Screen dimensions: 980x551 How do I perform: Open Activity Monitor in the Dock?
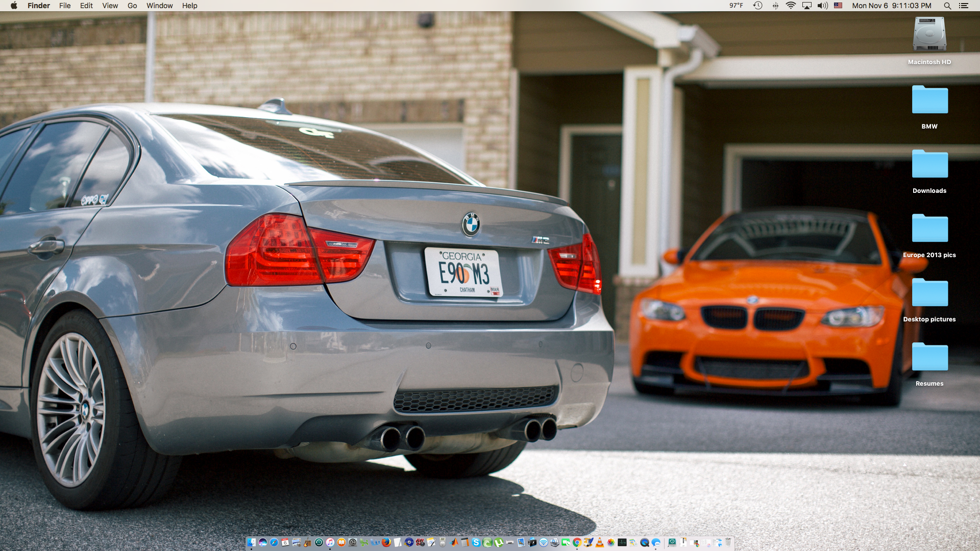(x=622, y=542)
